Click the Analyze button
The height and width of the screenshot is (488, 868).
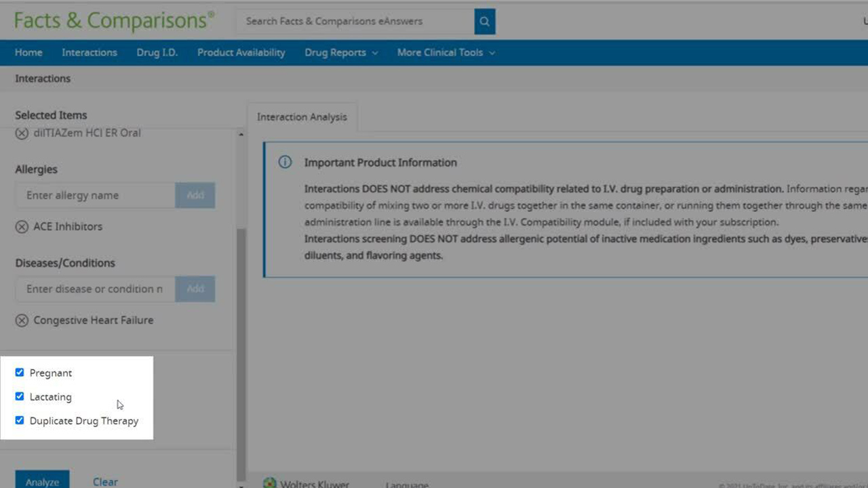tap(42, 481)
